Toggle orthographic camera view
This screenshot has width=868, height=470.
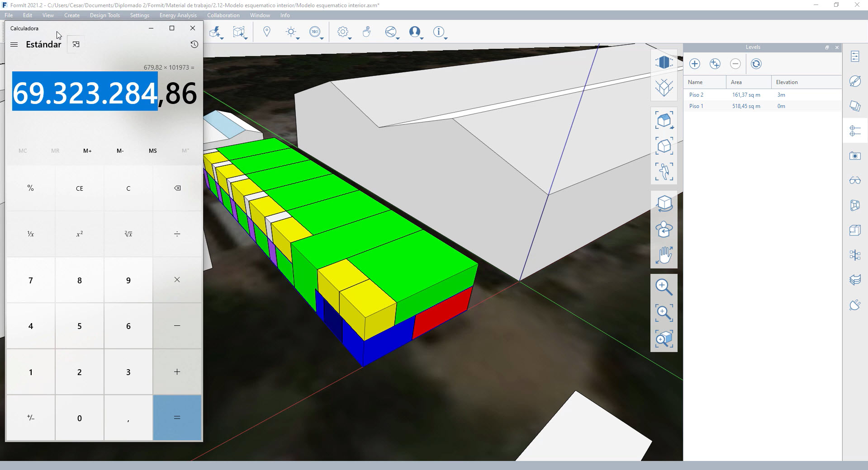click(664, 87)
